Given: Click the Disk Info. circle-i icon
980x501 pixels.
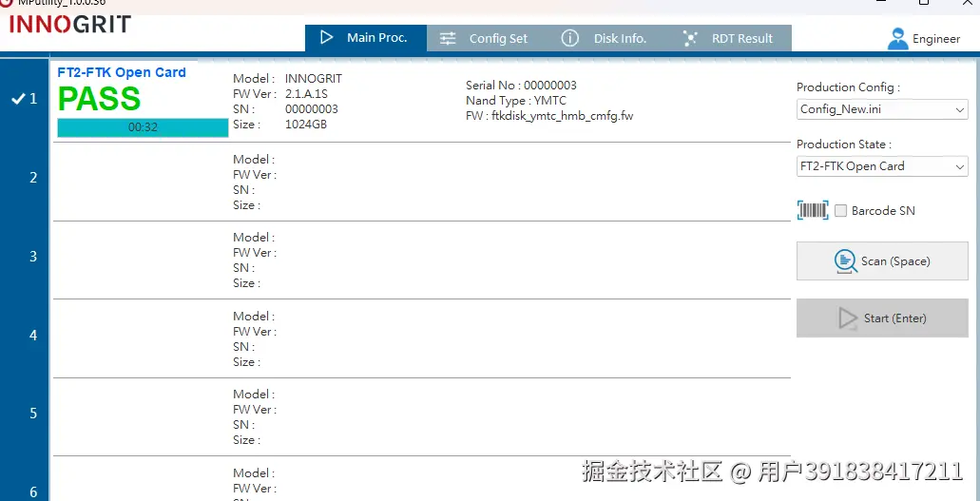Looking at the screenshot, I should tap(569, 38).
